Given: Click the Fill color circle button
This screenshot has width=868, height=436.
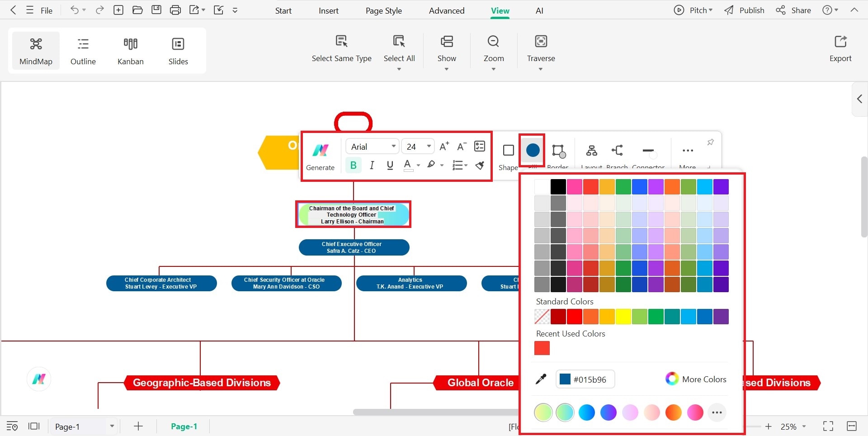Looking at the screenshot, I should coord(533,151).
